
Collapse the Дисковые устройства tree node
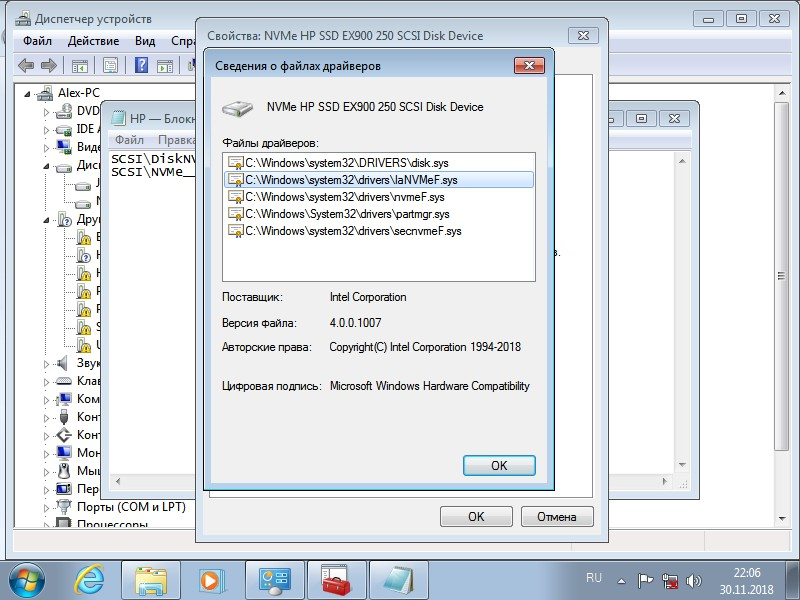pos(46,166)
